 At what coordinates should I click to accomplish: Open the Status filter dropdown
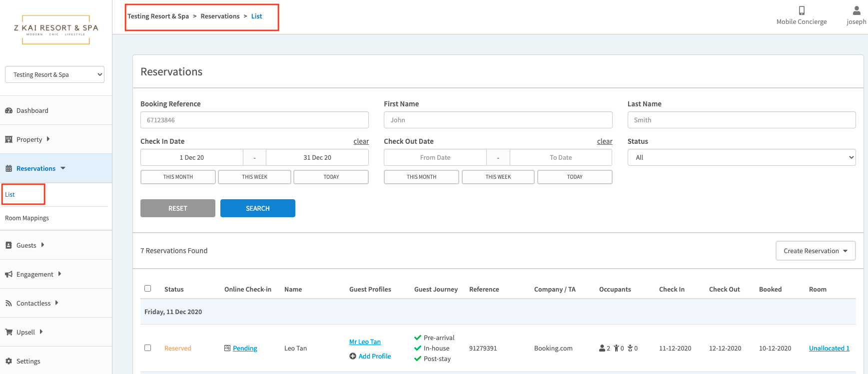[741, 157]
